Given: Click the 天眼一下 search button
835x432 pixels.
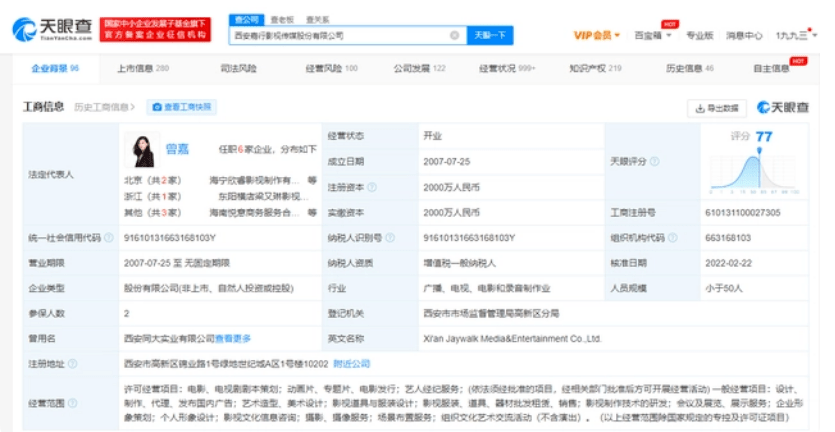Looking at the screenshot, I should [490, 36].
